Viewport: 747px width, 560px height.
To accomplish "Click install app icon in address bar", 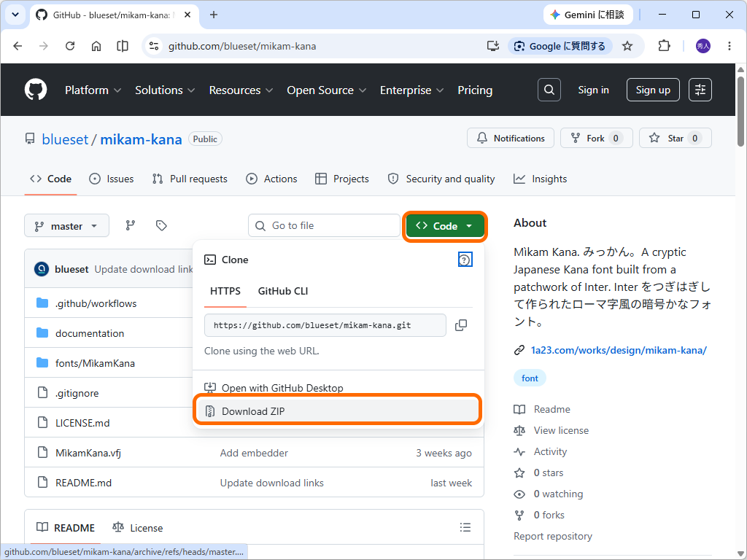I will click(493, 46).
